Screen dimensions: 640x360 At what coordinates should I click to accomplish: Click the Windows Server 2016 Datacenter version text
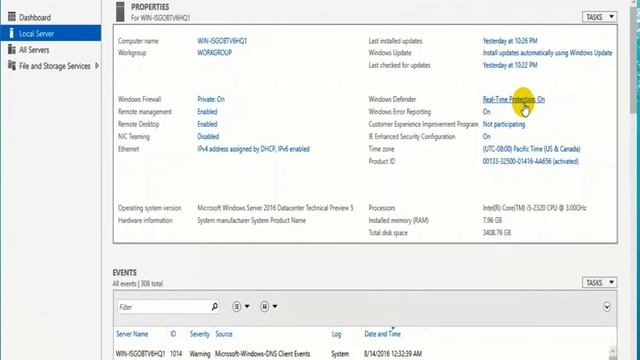click(x=276, y=208)
